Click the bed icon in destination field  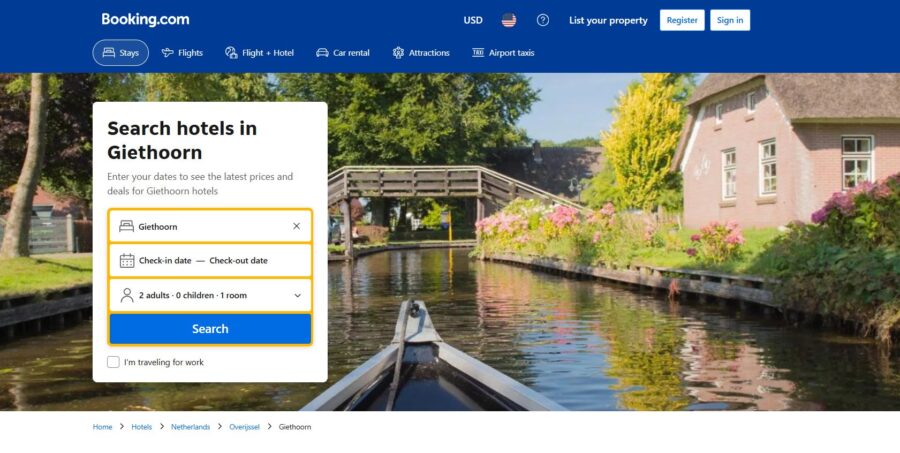pos(126,226)
